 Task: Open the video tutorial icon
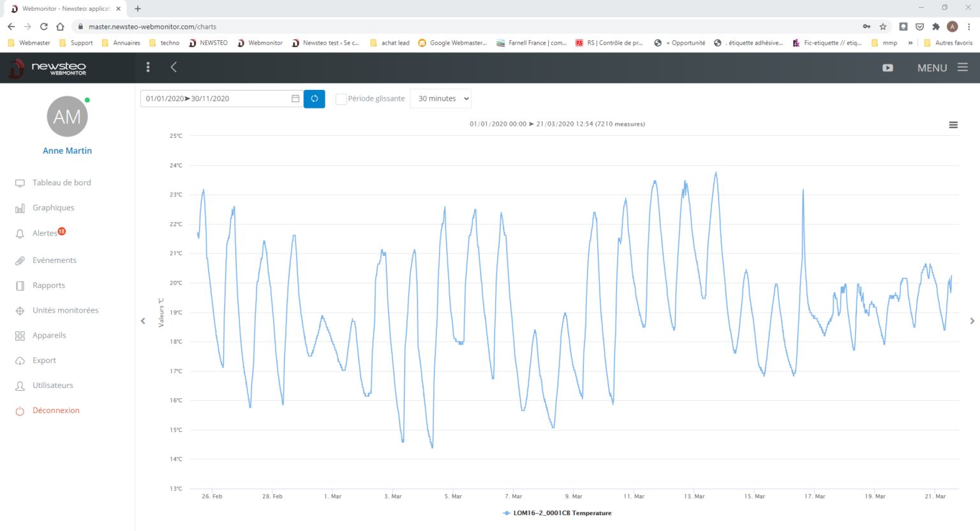[x=887, y=68]
